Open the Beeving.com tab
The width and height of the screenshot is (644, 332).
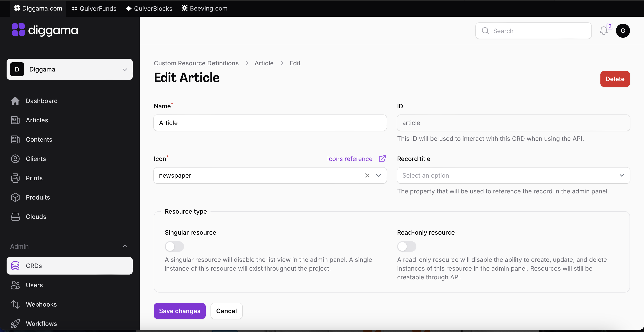point(204,8)
